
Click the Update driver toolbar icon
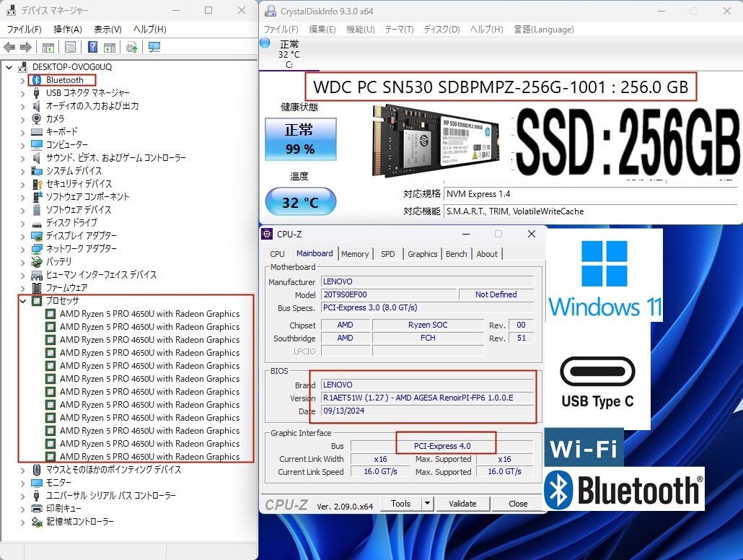[131, 48]
